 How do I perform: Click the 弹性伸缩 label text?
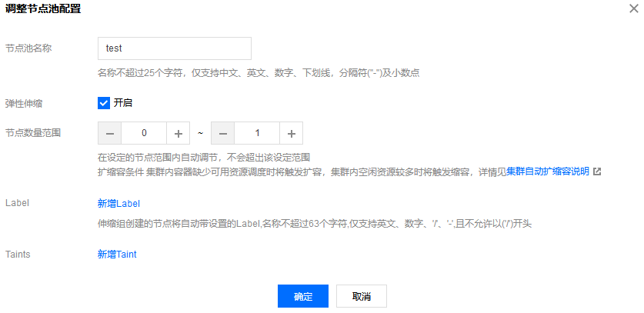(23, 104)
